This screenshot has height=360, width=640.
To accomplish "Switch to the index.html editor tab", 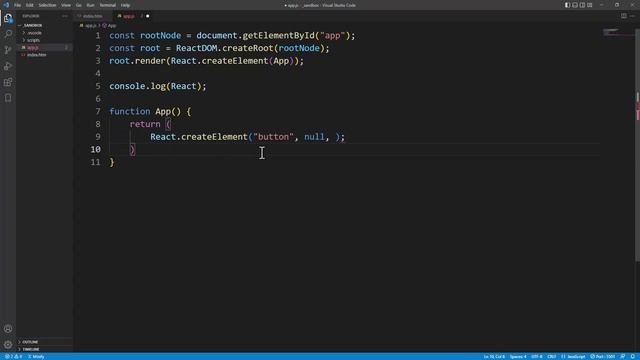I will (93, 16).
